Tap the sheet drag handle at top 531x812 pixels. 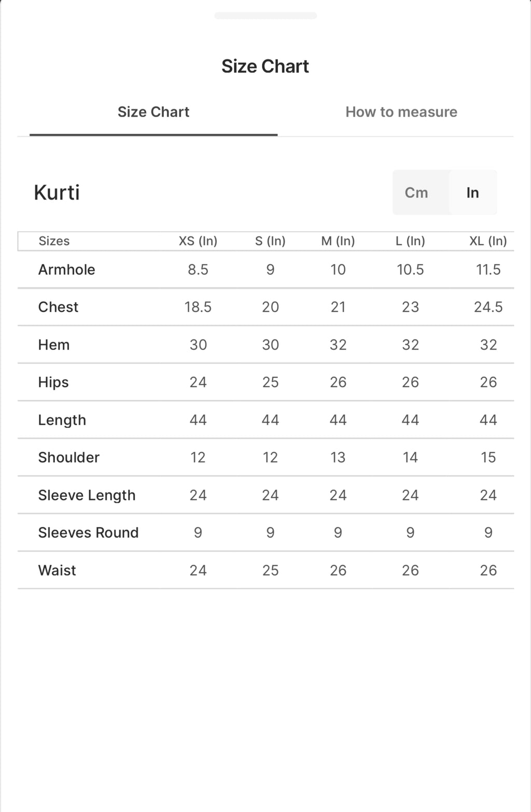click(265, 16)
